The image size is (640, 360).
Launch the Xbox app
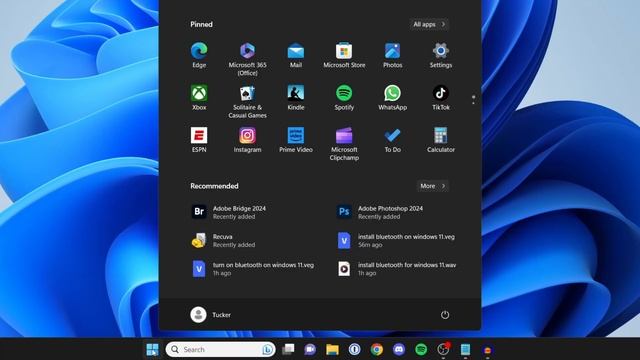point(199,98)
